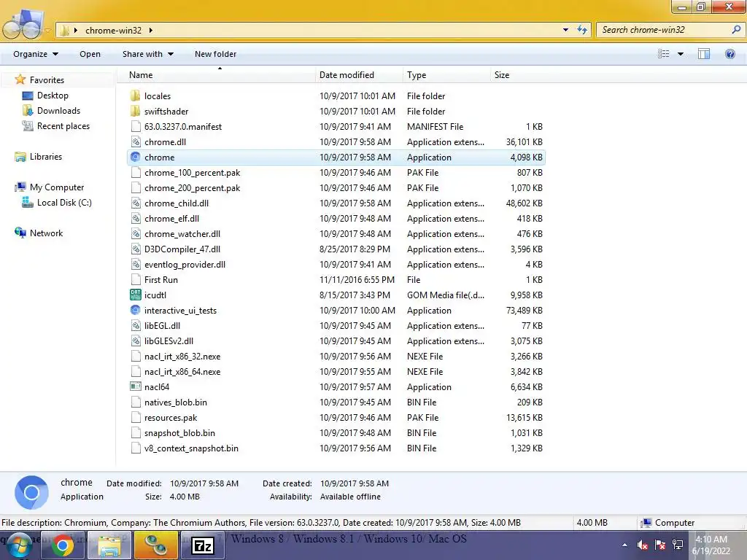The image size is (747, 560).
Task: Click the My Computer icon
Action: click(20, 187)
